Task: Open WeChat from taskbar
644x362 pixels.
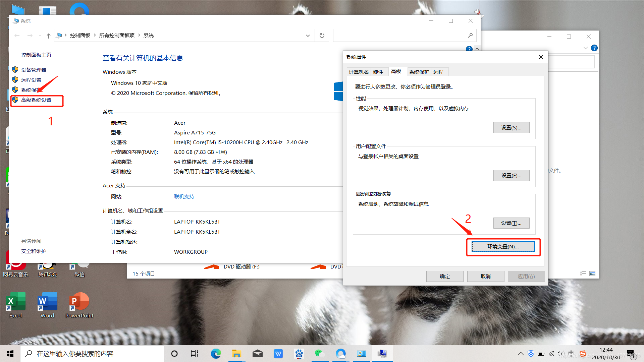Action: tap(320, 354)
